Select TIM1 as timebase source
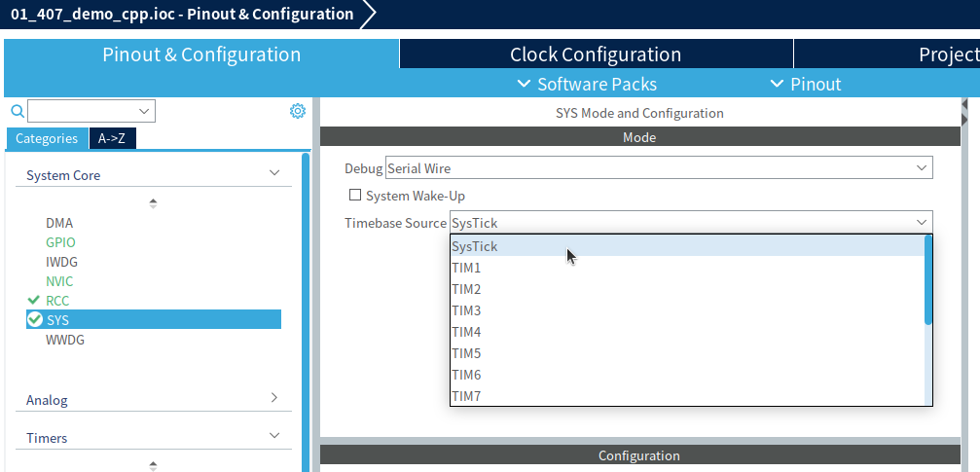Viewport: 980px width, 472px height. [x=466, y=268]
